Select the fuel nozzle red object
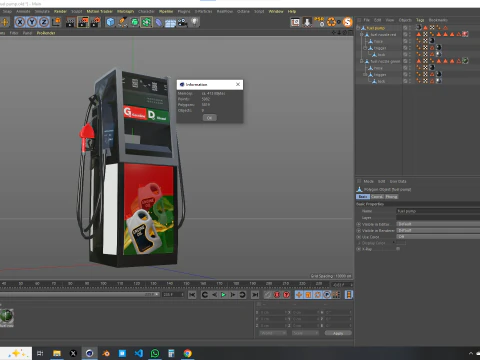 [383, 35]
